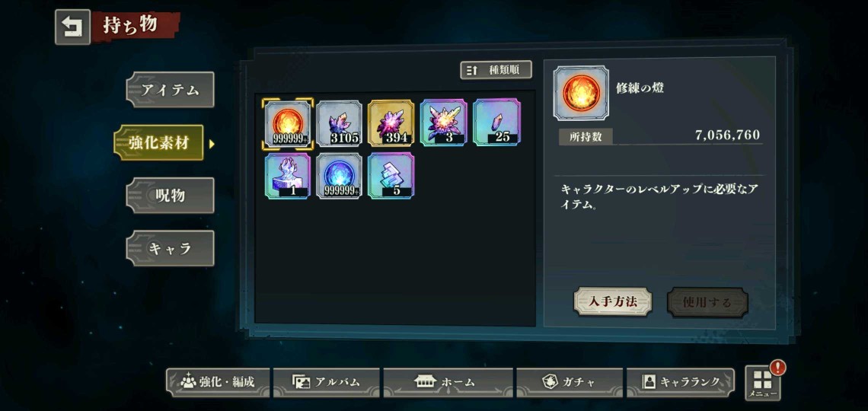Image resolution: width=868 pixels, height=411 pixels.
Task: Select the orange flame orb item
Action: click(x=287, y=123)
